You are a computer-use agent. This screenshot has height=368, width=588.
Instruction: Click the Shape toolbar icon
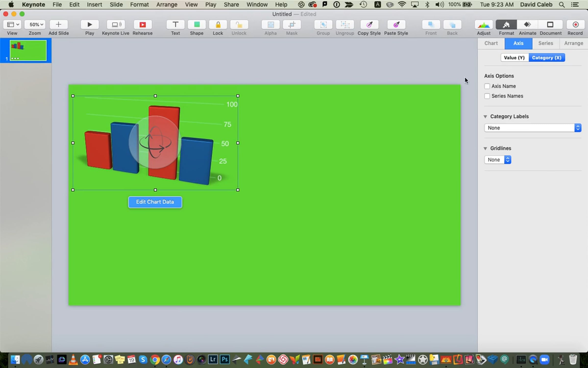tap(196, 25)
